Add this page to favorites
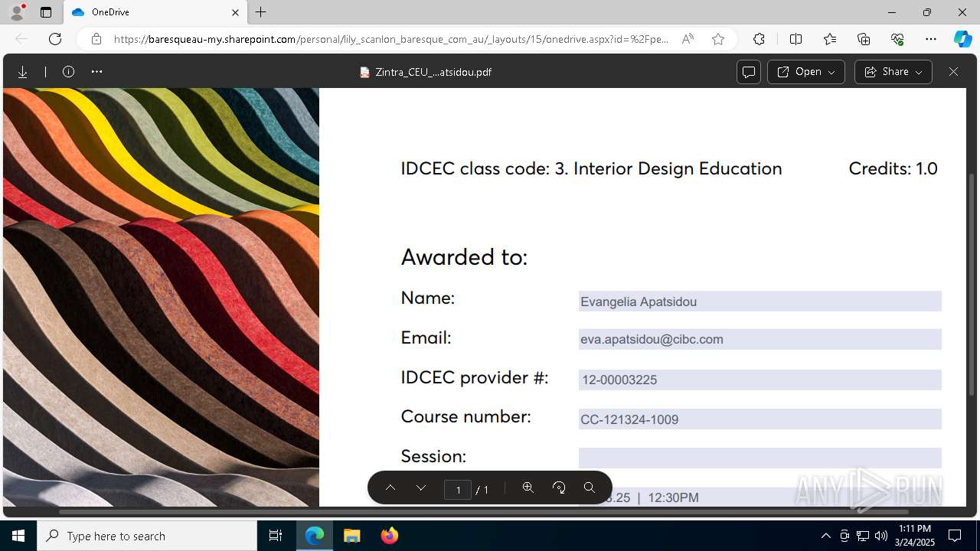 tap(718, 39)
